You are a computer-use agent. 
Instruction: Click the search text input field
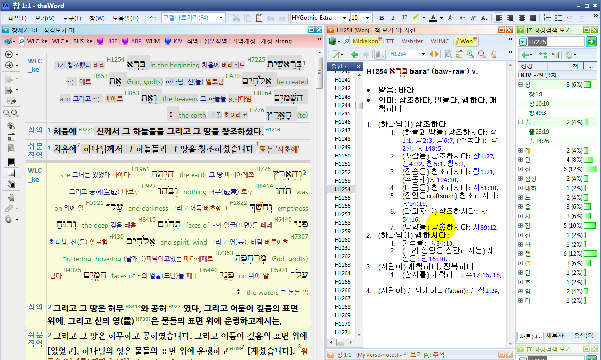[x=557, y=41]
